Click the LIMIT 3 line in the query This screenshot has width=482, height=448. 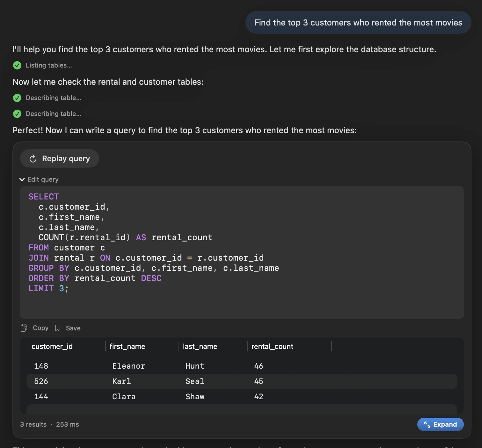click(x=48, y=288)
